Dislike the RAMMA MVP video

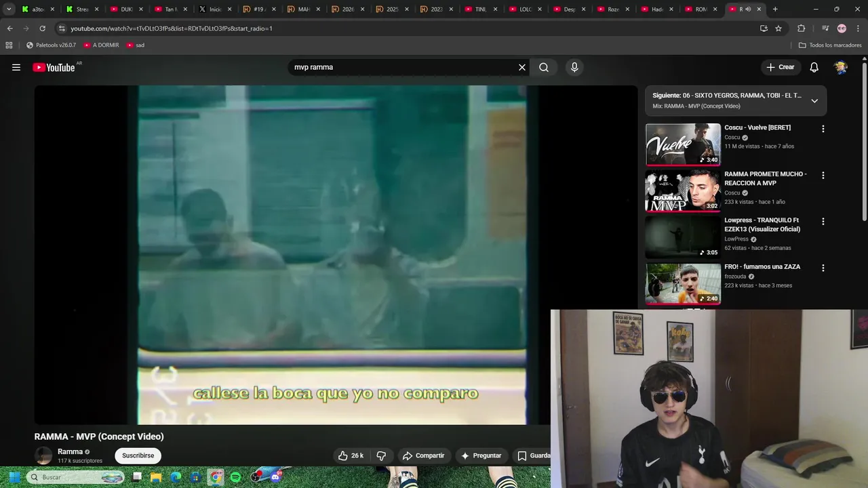pyautogui.click(x=381, y=455)
